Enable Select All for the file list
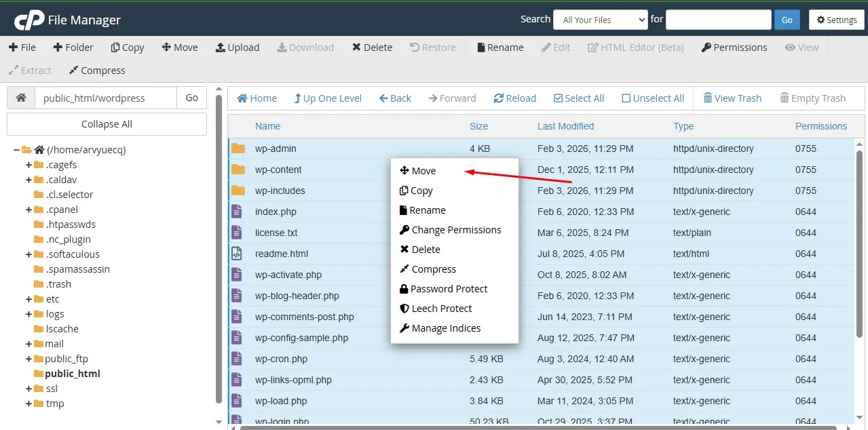Screen dimensions: 868x430 click(x=578, y=98)
